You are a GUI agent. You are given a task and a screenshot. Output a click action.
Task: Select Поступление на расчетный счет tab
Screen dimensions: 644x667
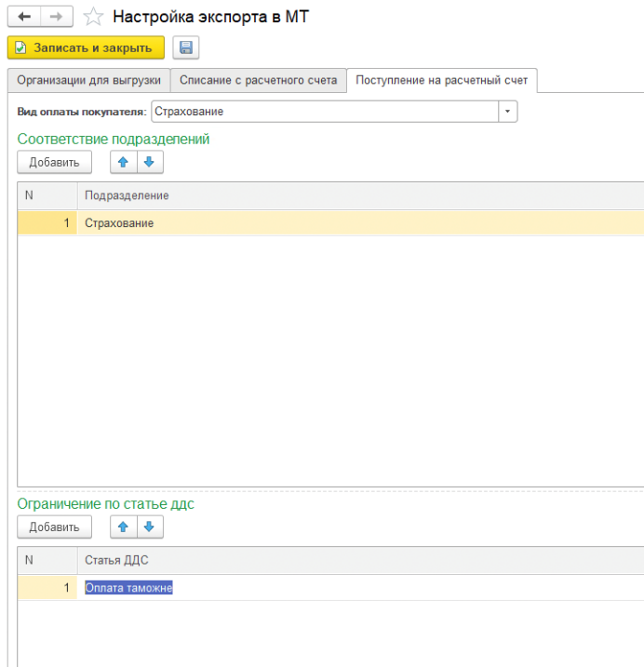[x=441, y=80]
